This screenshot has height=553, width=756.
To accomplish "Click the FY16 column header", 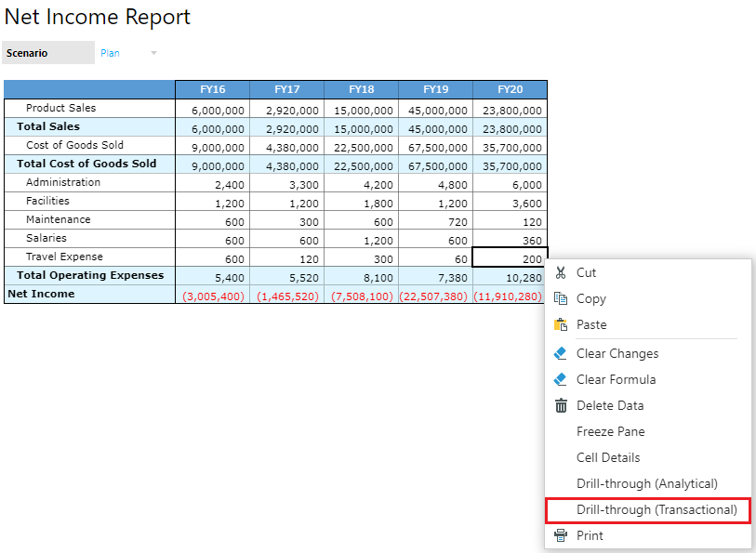I will click(213, 89).
